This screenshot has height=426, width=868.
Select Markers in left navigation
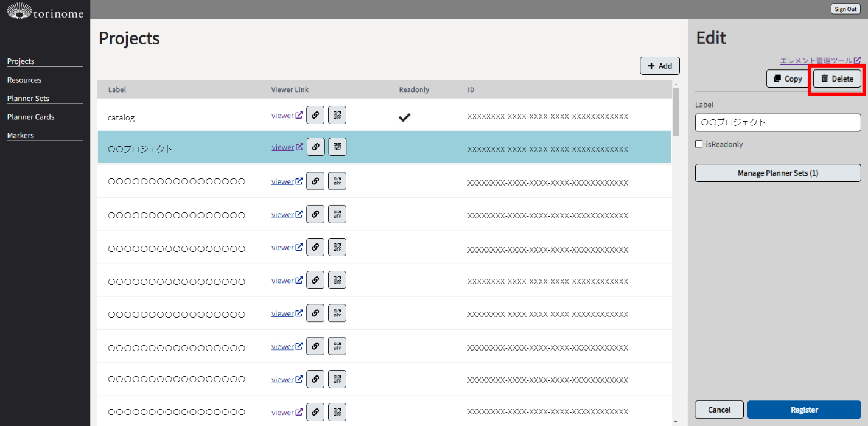(21, 135)
